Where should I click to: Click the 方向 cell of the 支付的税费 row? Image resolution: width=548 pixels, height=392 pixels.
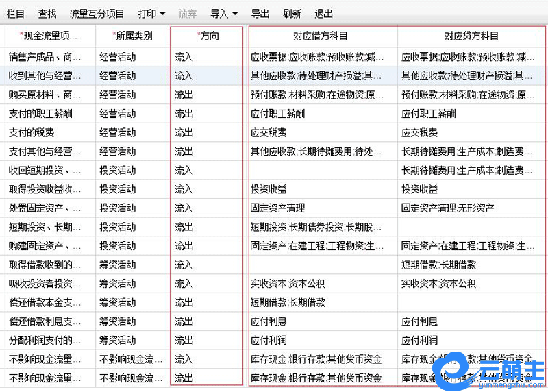206,132
